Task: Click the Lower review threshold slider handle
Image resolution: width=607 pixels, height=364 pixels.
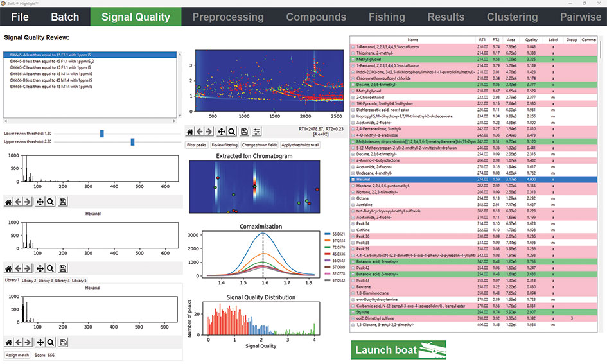Action: tap(101, 133)
